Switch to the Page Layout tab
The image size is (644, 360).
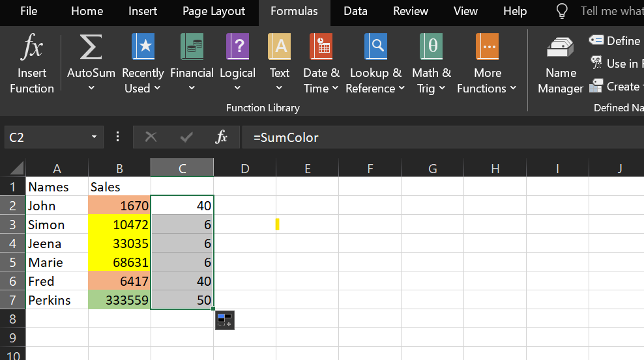coord(214,11)
